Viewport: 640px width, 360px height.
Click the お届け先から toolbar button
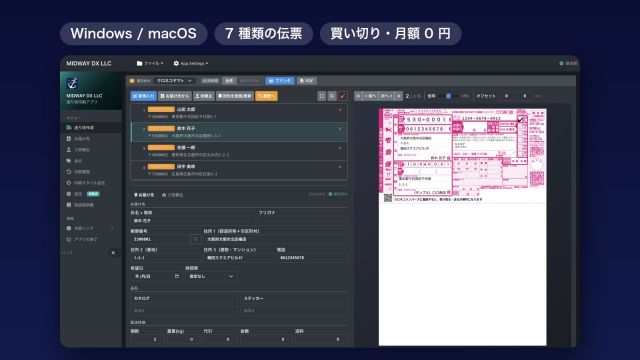(175, 96)
